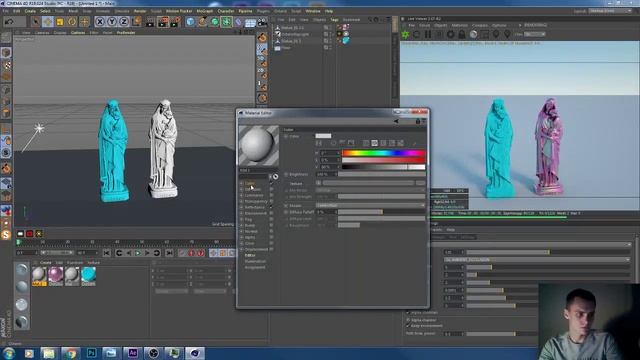Open the Create menu in menu bar
The height and width of the screenshot is (360, 640).
pyautogui.click(x=30, y=11)
